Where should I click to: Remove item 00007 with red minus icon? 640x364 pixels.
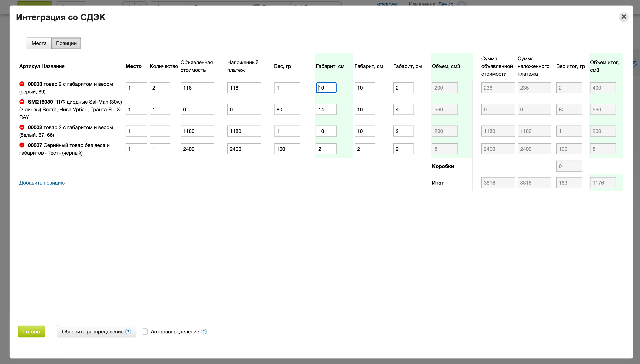22,145
